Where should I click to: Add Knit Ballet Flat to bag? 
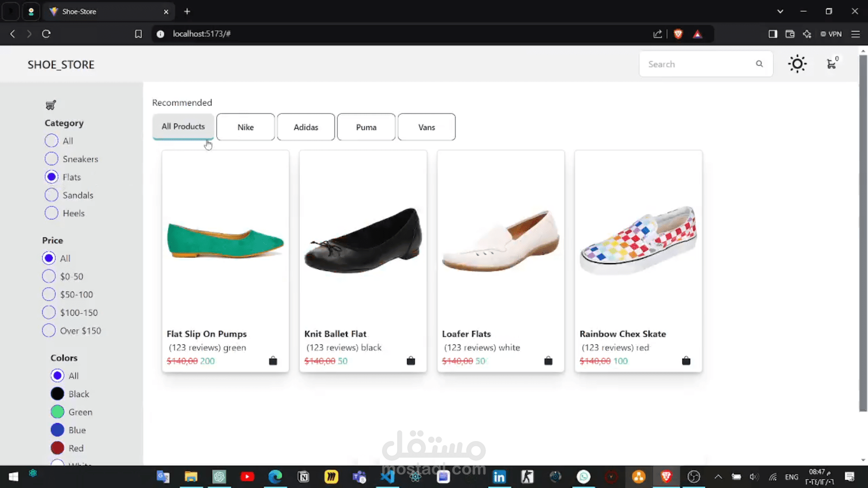point(410,361)
